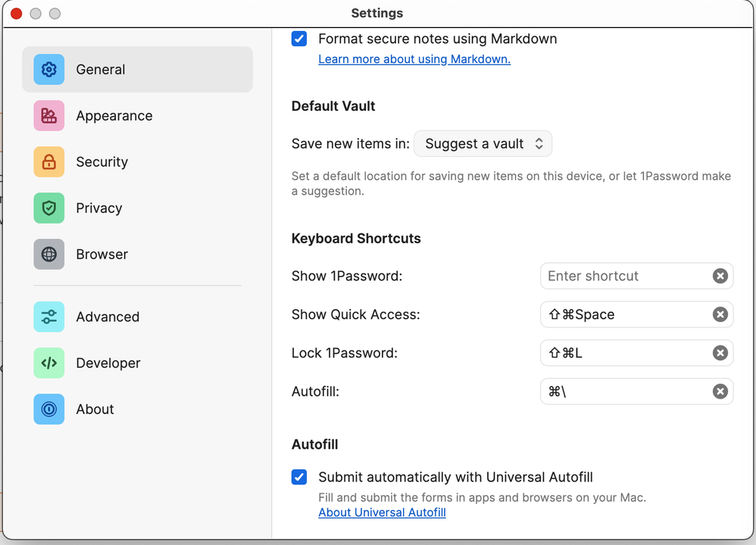Screen dimensions: 756x545
Task: Select the Advanced sliders icon
Action: 49,317
